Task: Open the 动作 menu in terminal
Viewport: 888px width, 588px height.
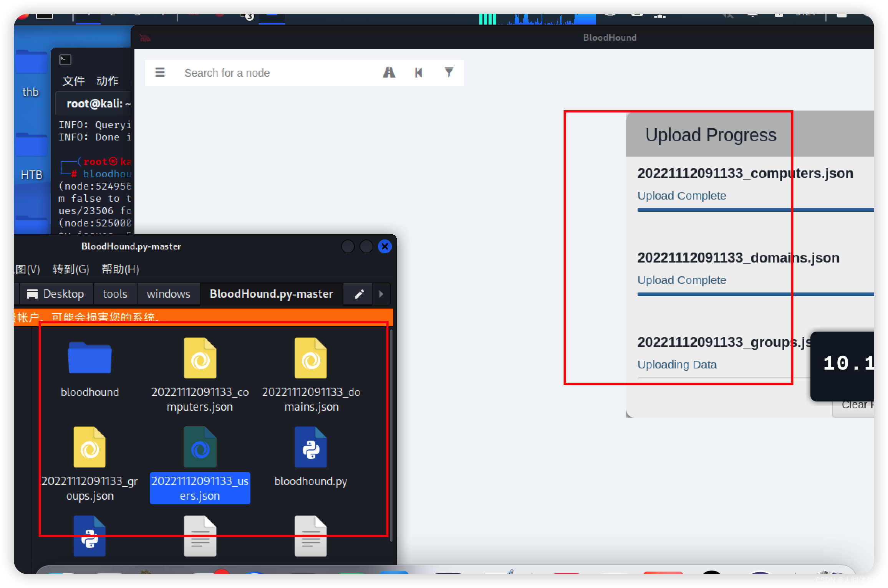Action: click(x=107, y=81)
